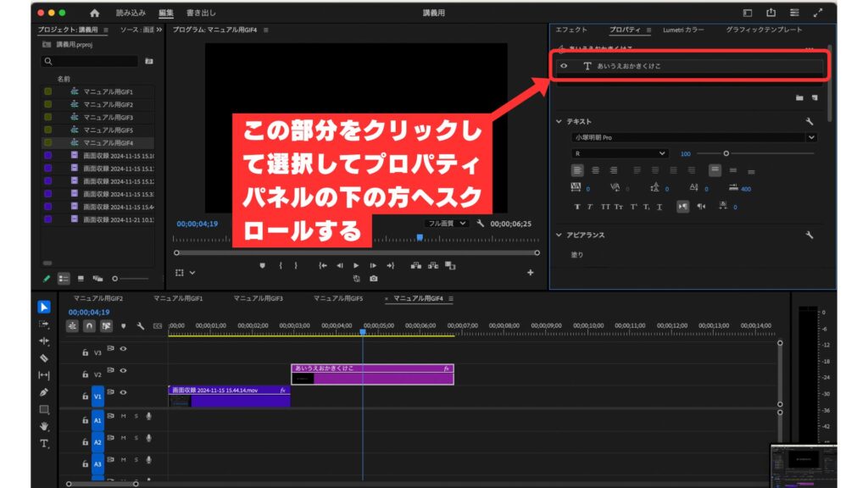Select the マニュアル用GIF1 sequence in project list
This screenshot has width=868, height=488.
[x=108, y=91]
